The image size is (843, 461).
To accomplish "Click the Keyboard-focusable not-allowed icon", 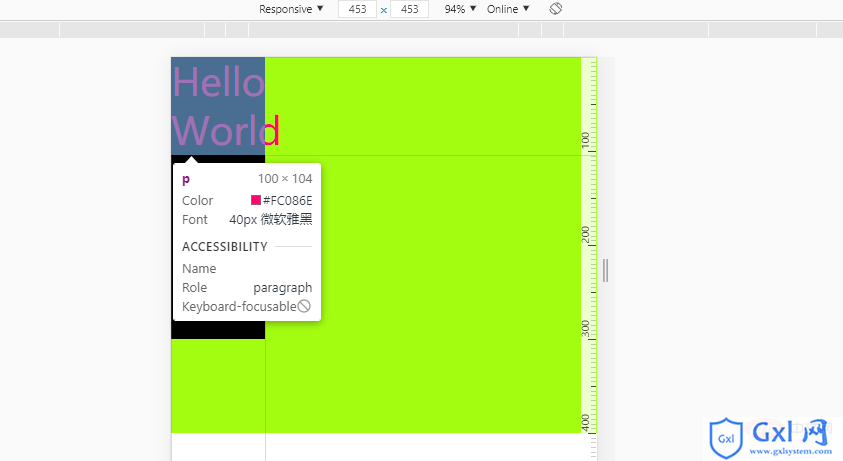I will point(304,306).
